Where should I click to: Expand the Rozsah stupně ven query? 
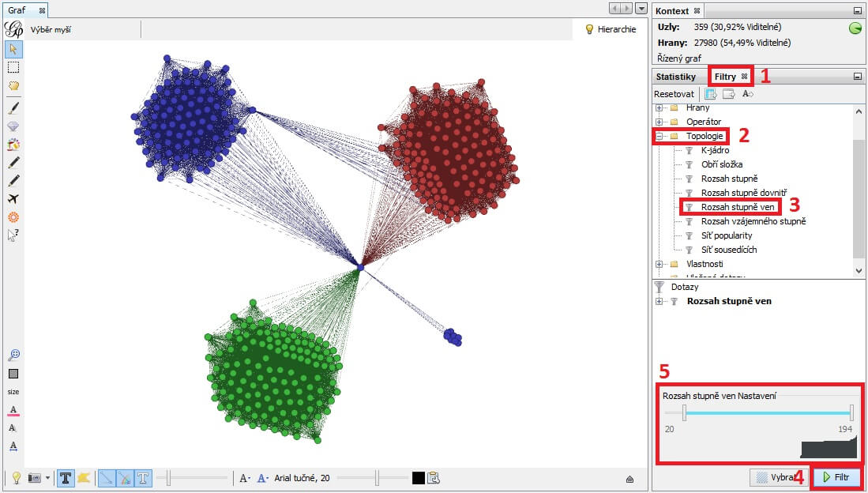659,301
